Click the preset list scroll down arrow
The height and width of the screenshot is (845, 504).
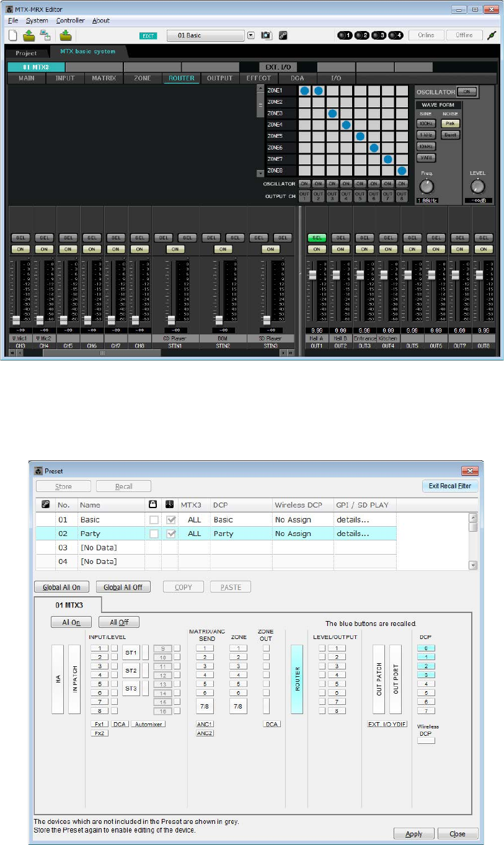(x=474, y=565)
